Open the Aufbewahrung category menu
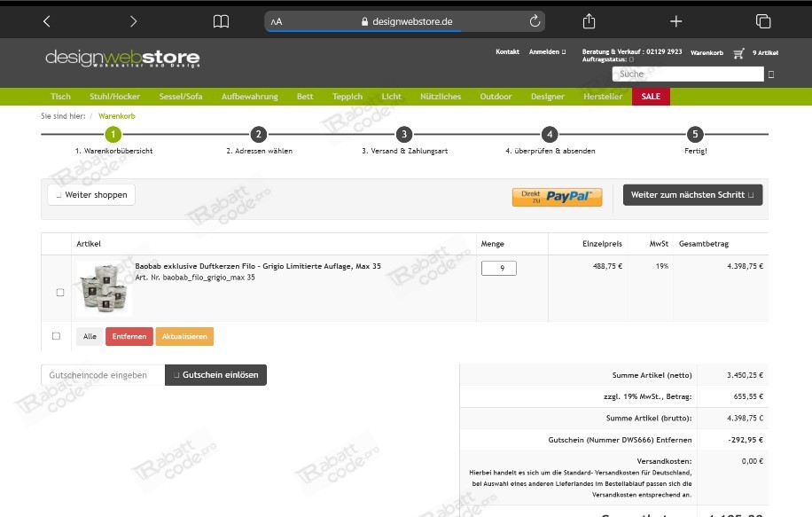The height and width of the screenshot is (517, 812). click(250, 97)
